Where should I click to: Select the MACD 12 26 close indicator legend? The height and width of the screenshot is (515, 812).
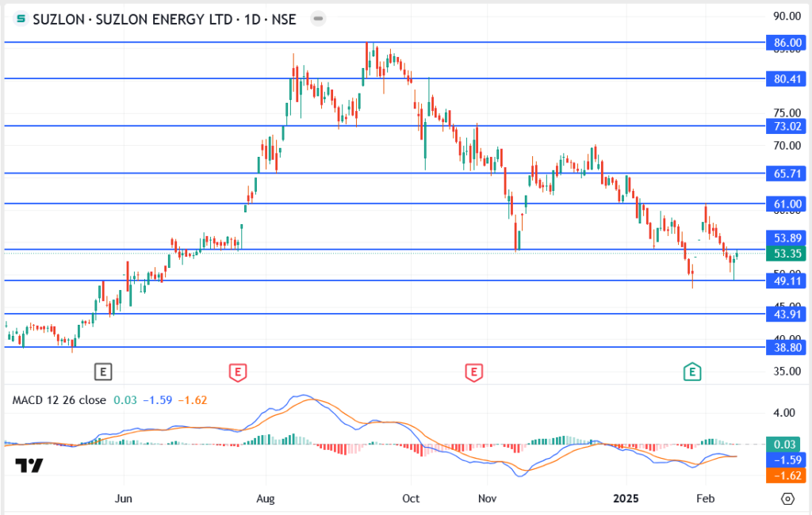pos(59,400)
